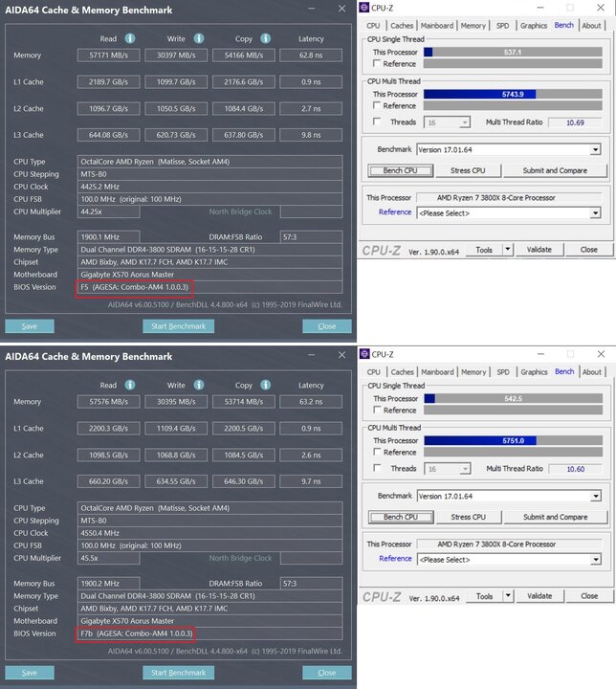Open Benchmark version dropdown in top CPU-Z
This screenshot has width=616, height=689.
coord(595,150)
